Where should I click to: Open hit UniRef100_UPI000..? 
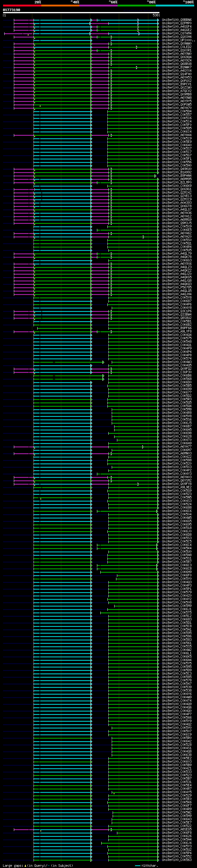(178, 40)
